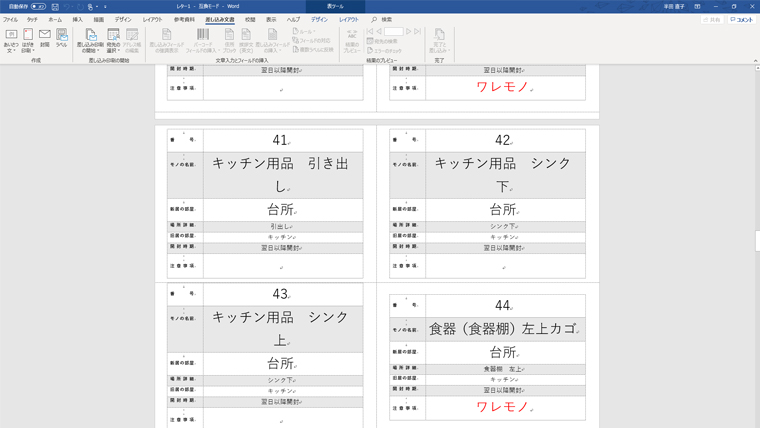Image resolution: width=760 pixels, height=428 pixels.
Task: Switch to the 校閲 tab
Action: (x=250, y=19)
